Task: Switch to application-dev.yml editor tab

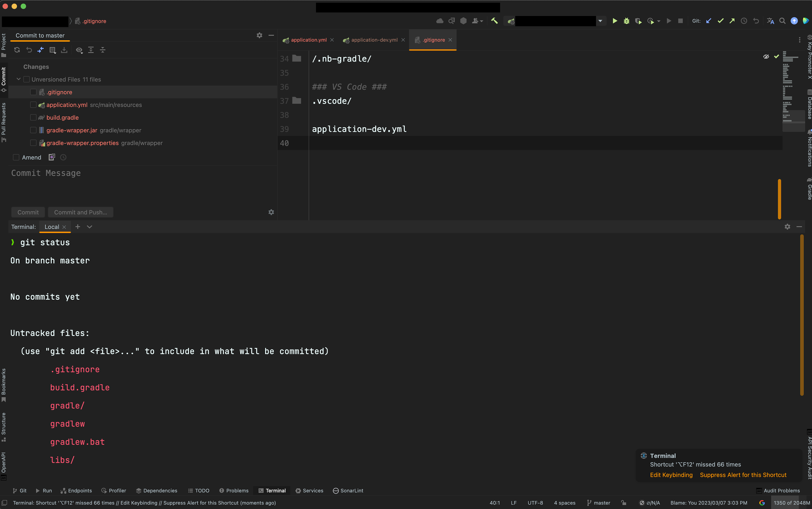Action: tap(374, 40)
